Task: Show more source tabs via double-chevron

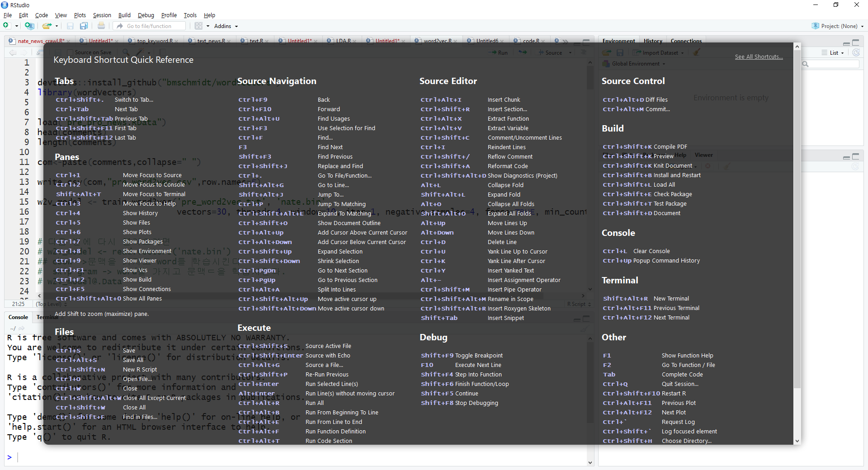Action: coord(565,41)
